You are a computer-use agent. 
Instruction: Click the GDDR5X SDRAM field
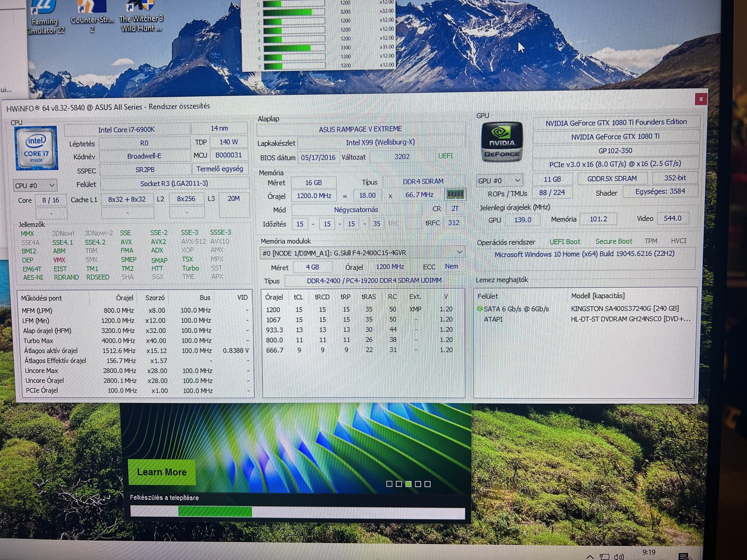(x=612, y=178)
